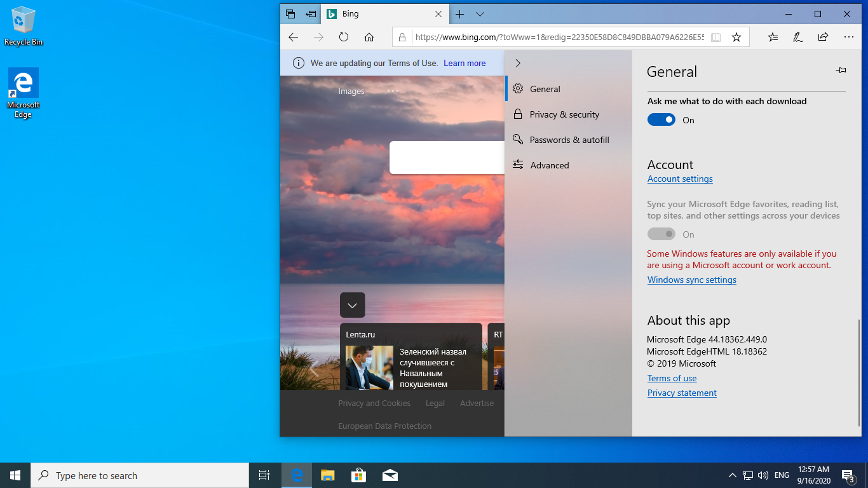This screenshot has height=488, width=868.
Task: Set these tabs aside
Action: tap(311, 14)
